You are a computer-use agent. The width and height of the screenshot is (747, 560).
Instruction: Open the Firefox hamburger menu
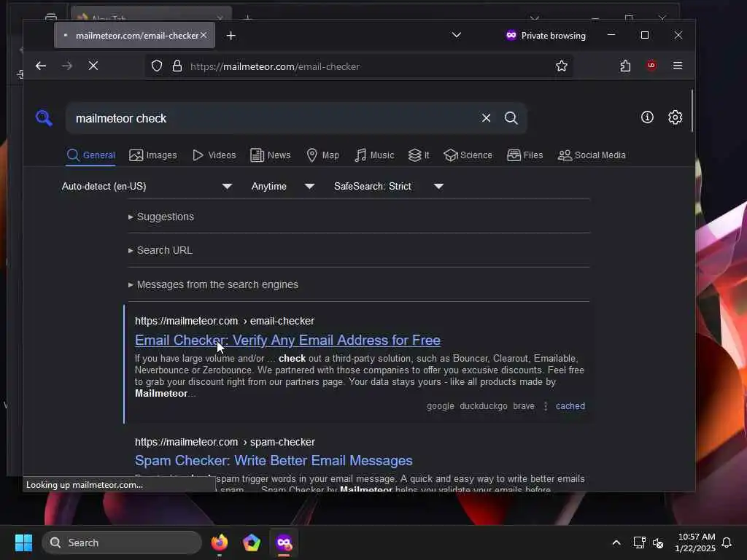[678, 65]
